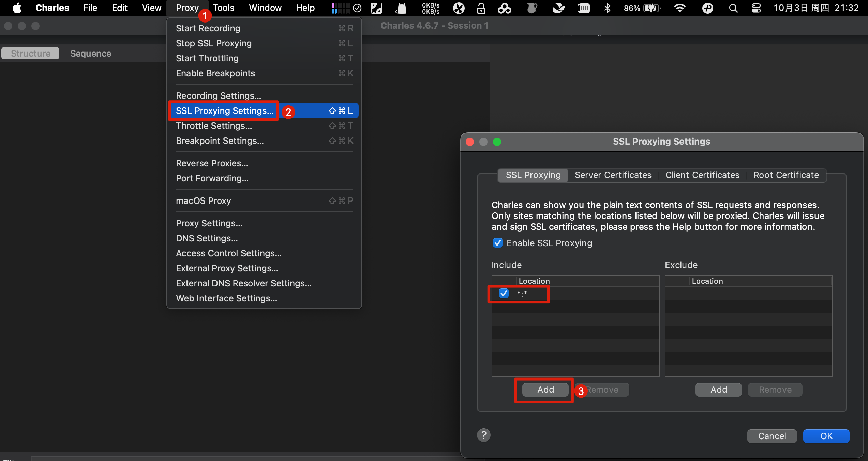Click the Bluetooth menu bar icon
This screenshot has height=461, width=868.
pos(607,8)
